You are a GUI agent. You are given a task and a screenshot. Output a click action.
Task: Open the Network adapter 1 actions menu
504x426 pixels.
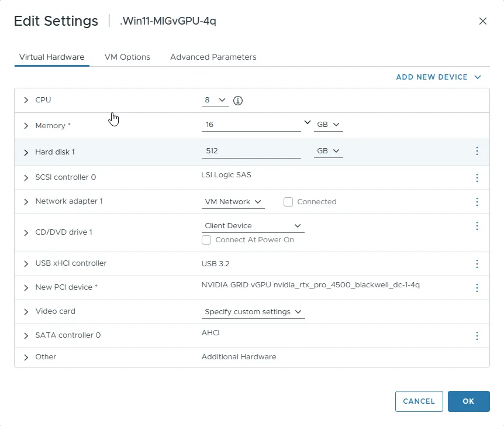(x=477, y=201)
